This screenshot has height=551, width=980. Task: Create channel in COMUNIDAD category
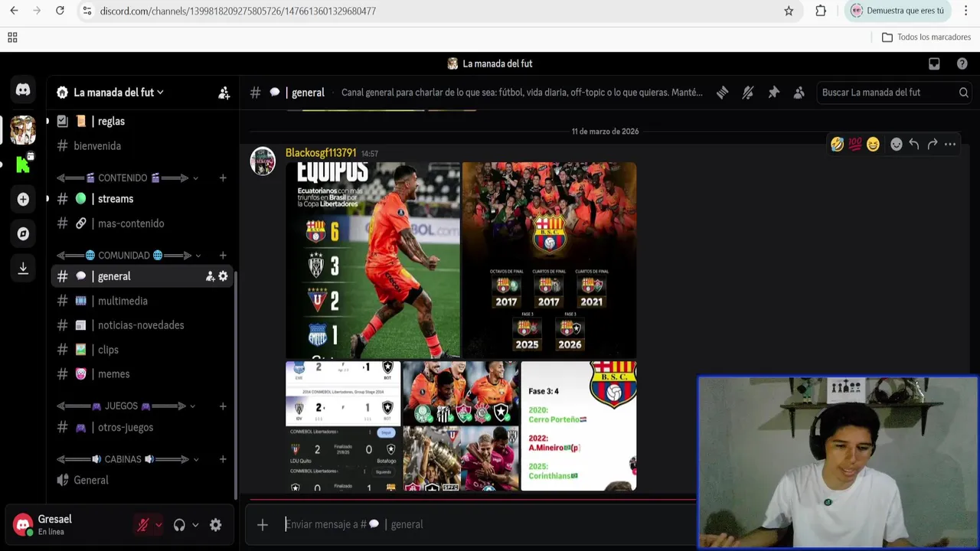(x=223, y=256)
